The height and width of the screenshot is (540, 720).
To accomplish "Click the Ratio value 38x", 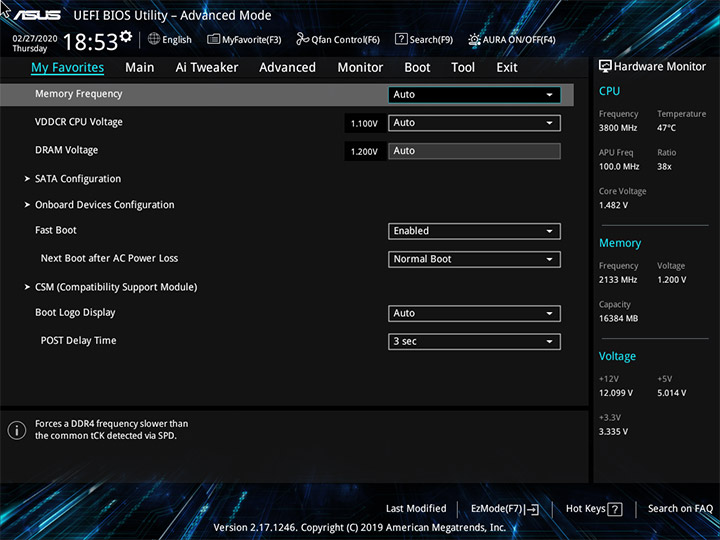I will coord(664,167).
